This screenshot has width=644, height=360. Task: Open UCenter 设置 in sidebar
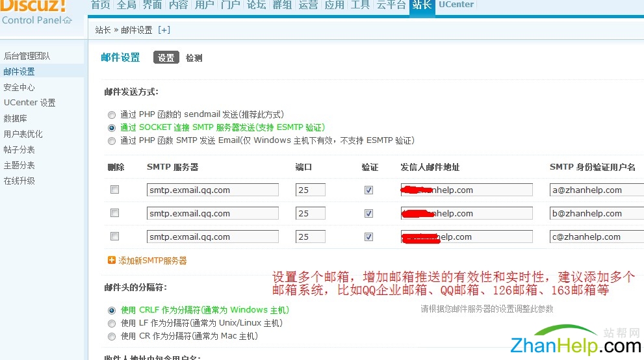pyautogui.click(x=29, y=103)
